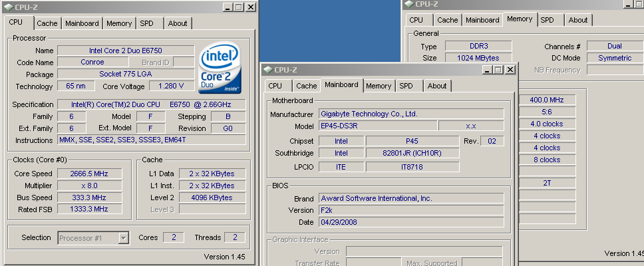This screenshot has height=266, width=644.
Task: Switch to Cache tab in the processor window
Action: coord(47,23)
